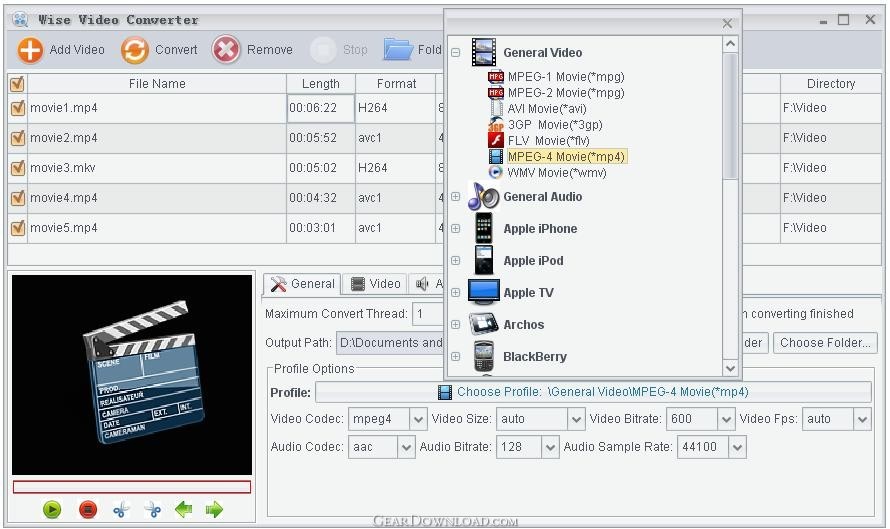Click the green left arrow icon
This screenshot has width=890, height=529.
[183, 509]
